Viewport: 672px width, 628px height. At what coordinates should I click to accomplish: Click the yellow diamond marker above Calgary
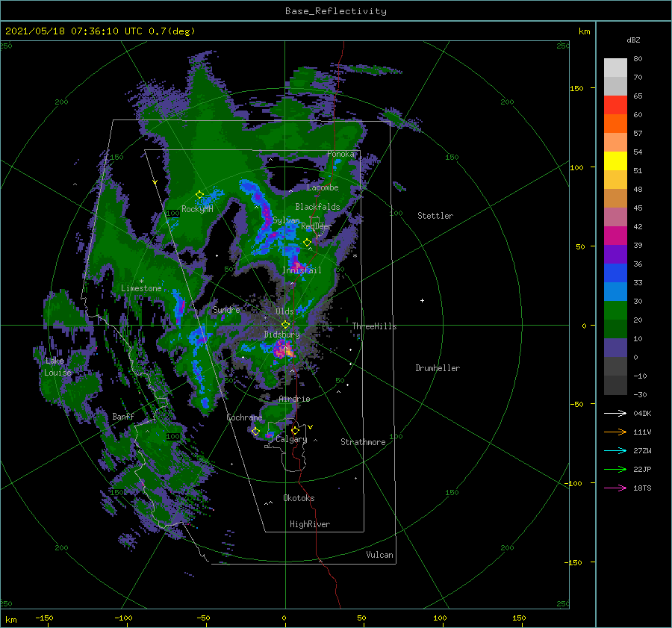coord(295,430)
